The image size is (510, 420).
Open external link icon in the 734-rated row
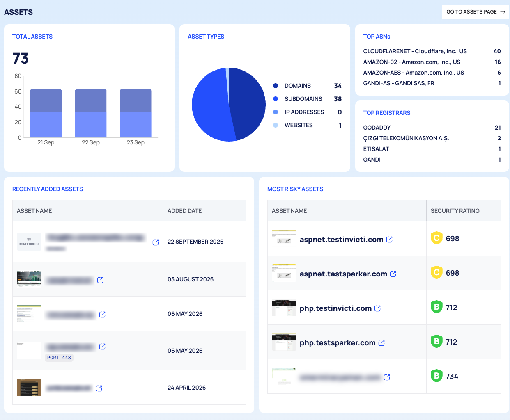(387, 377)
